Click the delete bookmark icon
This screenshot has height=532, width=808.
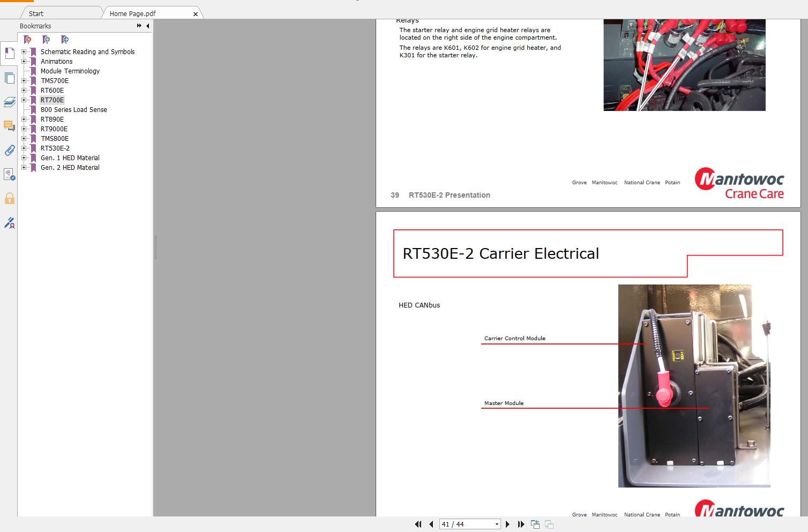(x=27, y=40)
